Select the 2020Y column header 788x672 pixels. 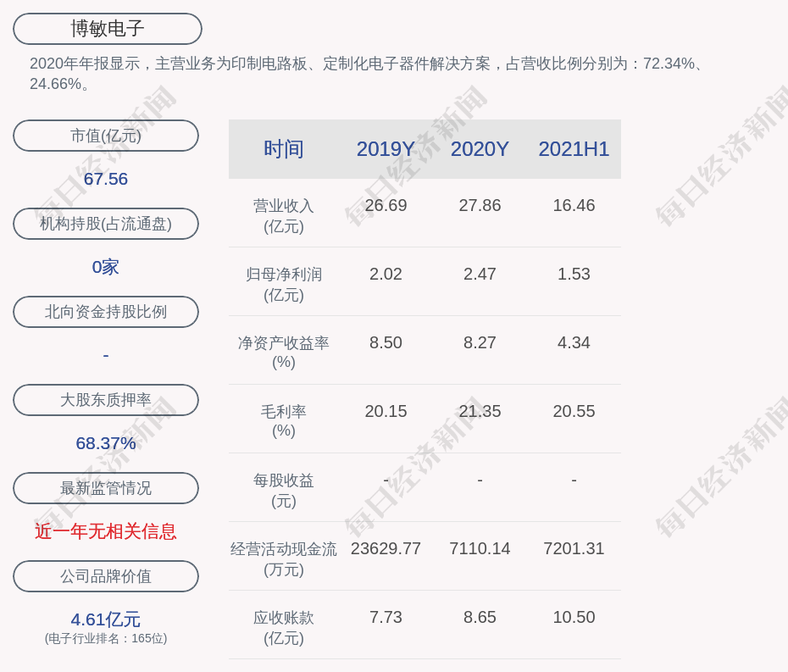click(x=480, y=149)
